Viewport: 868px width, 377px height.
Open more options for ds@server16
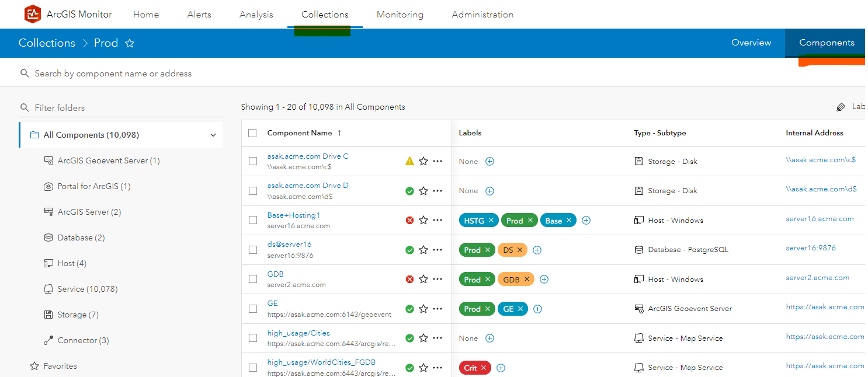[x=438, y=250]
